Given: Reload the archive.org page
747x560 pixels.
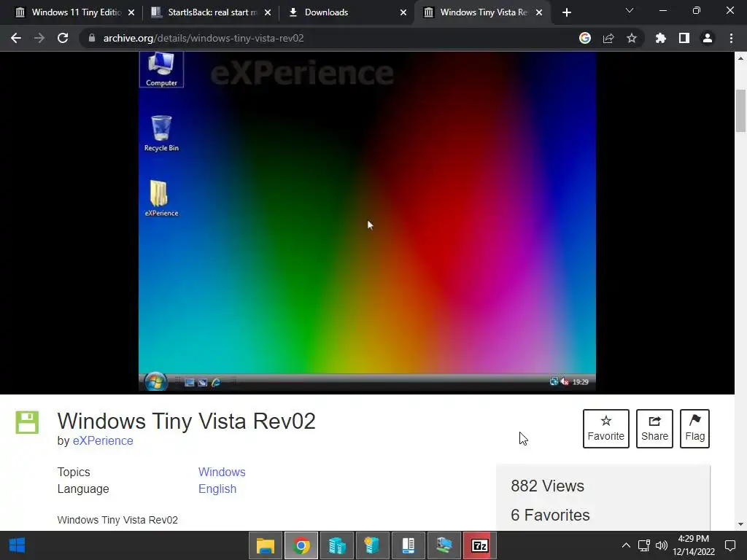Looking at the screenshot, I should [x=63, y=38].
